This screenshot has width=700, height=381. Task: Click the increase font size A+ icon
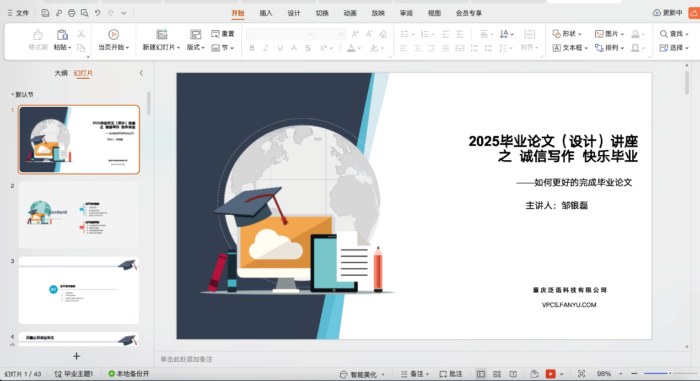(355, 34)
